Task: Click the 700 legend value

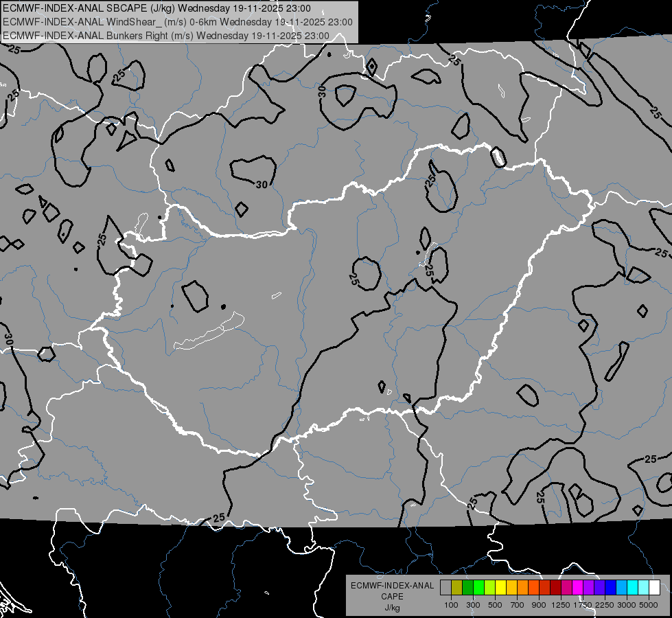Action: tap(518, 605)
